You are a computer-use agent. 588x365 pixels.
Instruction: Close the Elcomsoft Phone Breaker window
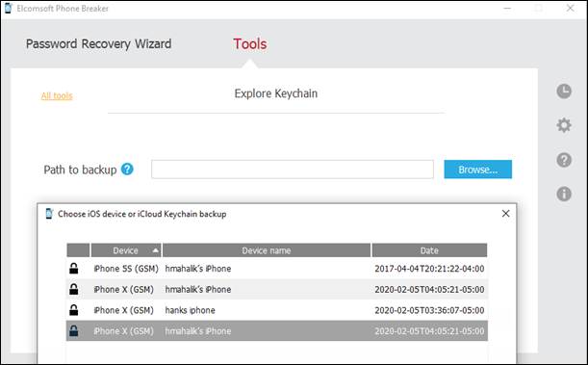pyautogui.click(x=571, y=8)
